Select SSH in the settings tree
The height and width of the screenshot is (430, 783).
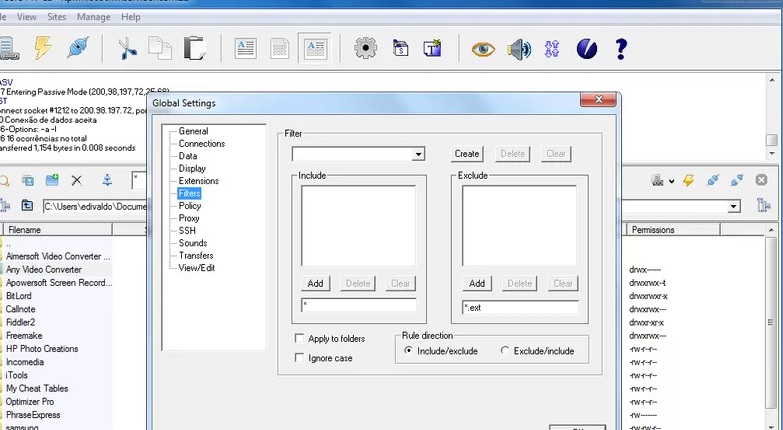point(187,231)
